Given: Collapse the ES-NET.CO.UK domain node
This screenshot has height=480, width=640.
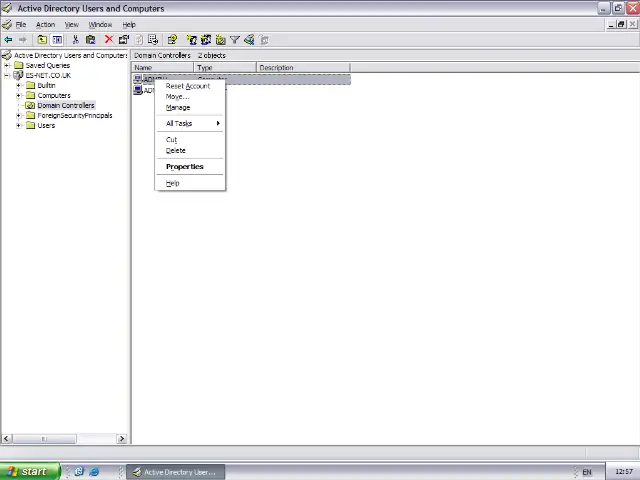Looking at the screenshot, I should [7, 76].
